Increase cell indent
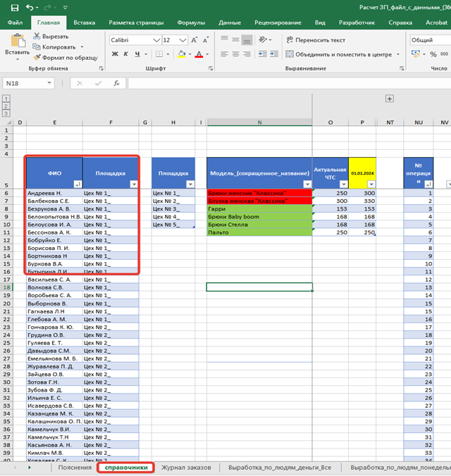 point(274,54)
